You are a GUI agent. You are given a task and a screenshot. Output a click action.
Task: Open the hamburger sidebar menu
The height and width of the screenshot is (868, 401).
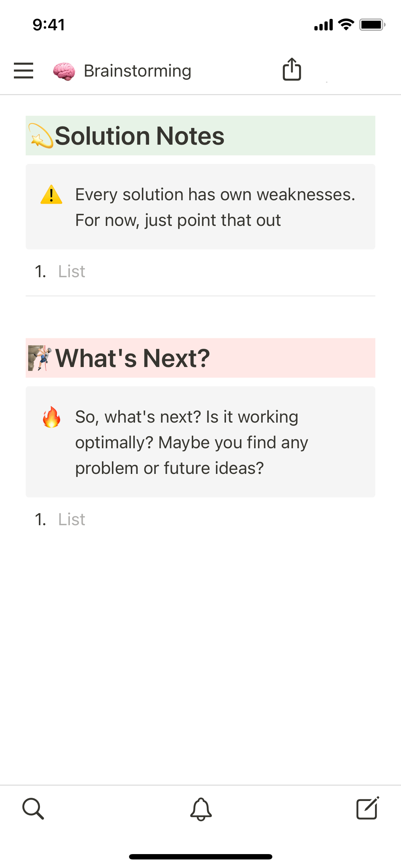pos(24,70)
